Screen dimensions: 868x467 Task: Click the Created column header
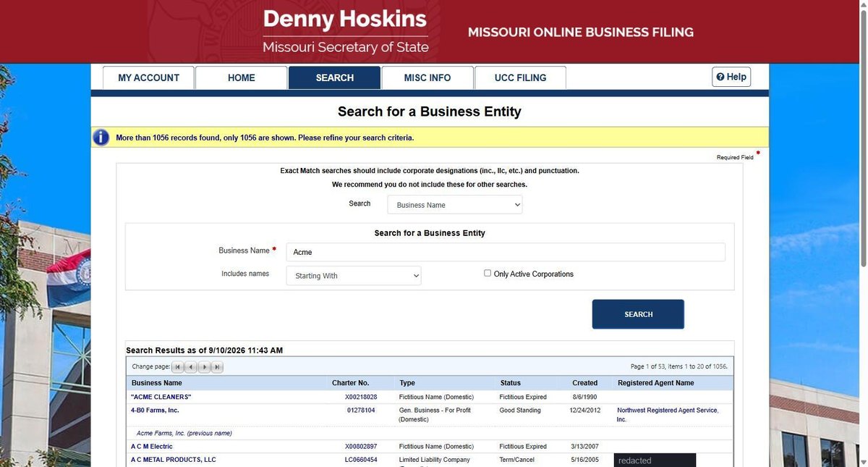(x=585, y=383)
